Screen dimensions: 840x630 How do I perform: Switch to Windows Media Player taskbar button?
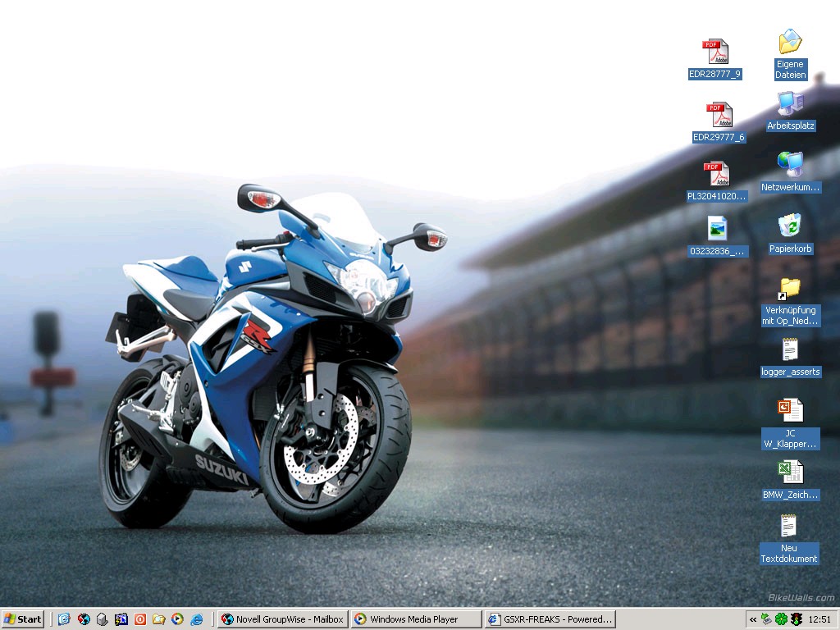tap(415, 619)
